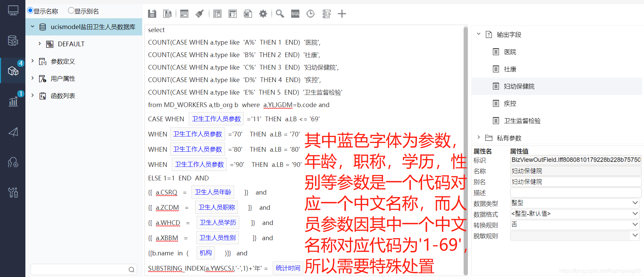
Task: Select the 显示别名 radio button
Action: click(71, 11)
